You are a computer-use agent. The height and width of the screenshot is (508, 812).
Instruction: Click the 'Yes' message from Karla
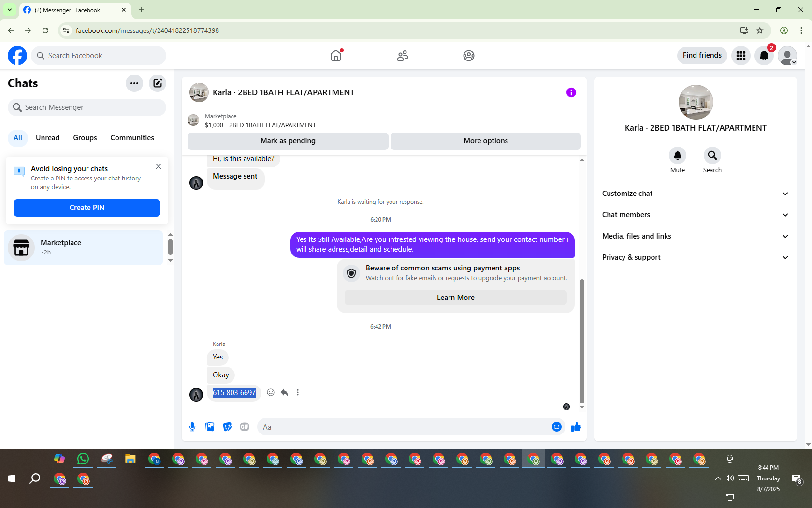[x=218, y=357]
